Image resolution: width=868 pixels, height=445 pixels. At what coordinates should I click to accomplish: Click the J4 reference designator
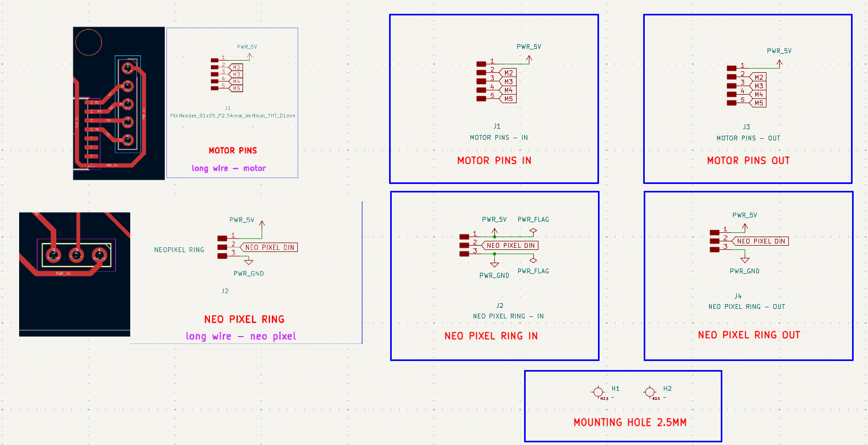(738, 296)
